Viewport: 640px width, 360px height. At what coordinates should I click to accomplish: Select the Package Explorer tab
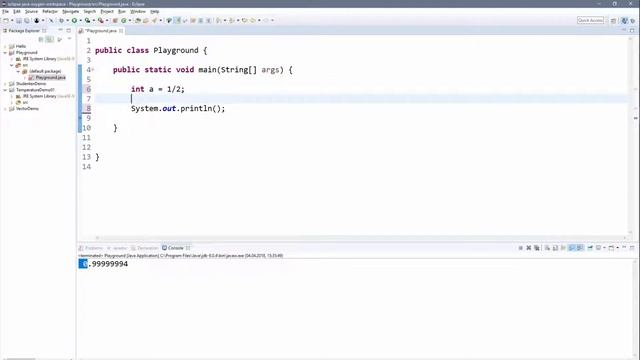point(24,31)
